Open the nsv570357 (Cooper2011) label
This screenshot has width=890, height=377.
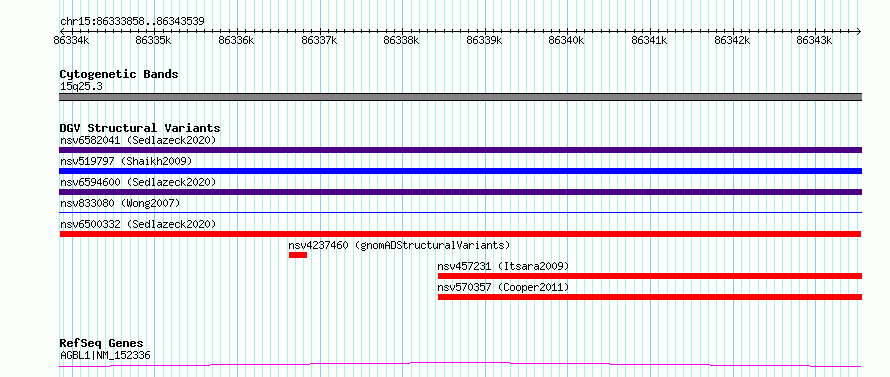point(503,287)
